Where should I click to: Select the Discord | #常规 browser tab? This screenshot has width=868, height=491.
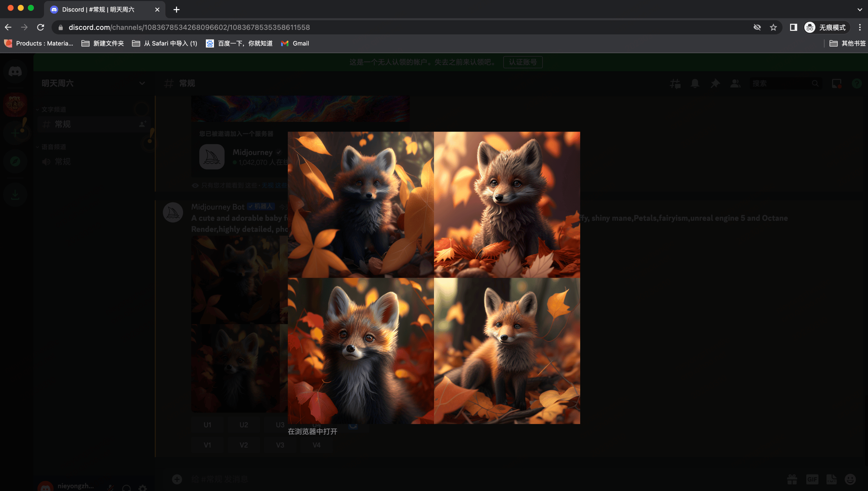(x=104, y=9)
